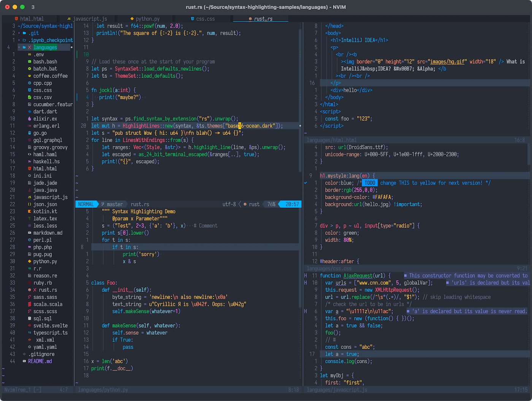Click the languages/html.html window status label
Screen dimensions: 532x401
coord(332,140)
